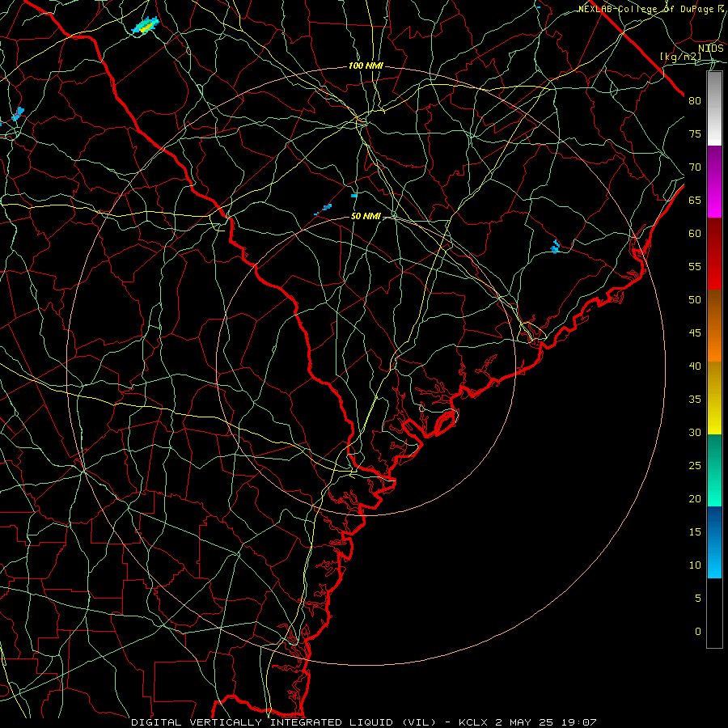Pick the magenta-purple segment of the legend

(x=714, y=181)
